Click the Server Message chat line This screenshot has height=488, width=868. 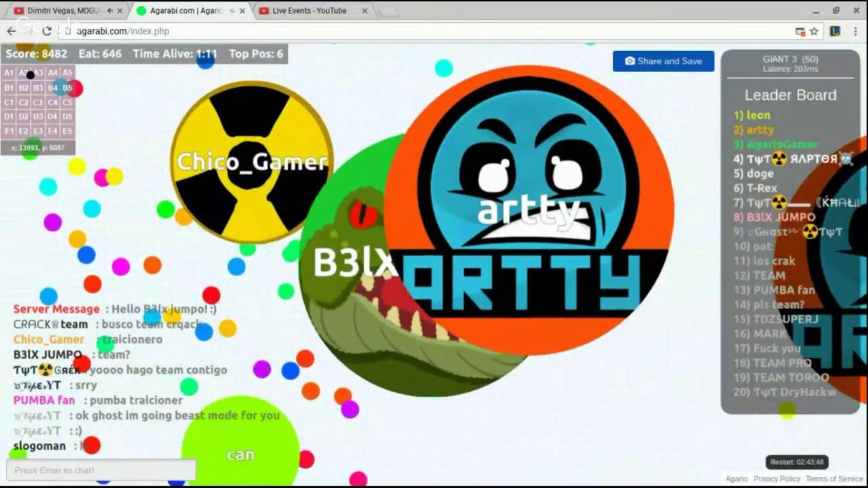[x=115, y=309]
